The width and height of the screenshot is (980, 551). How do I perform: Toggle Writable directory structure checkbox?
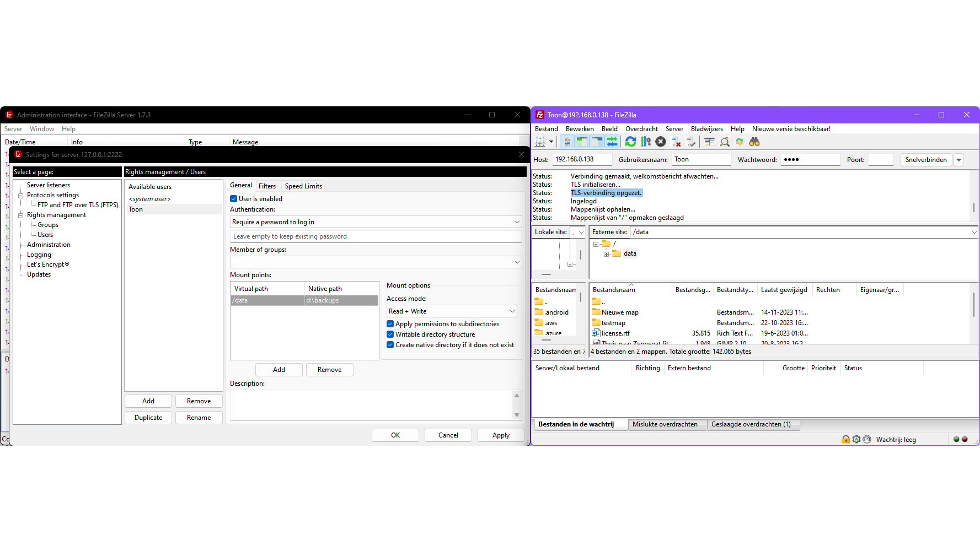coord(390,334)
